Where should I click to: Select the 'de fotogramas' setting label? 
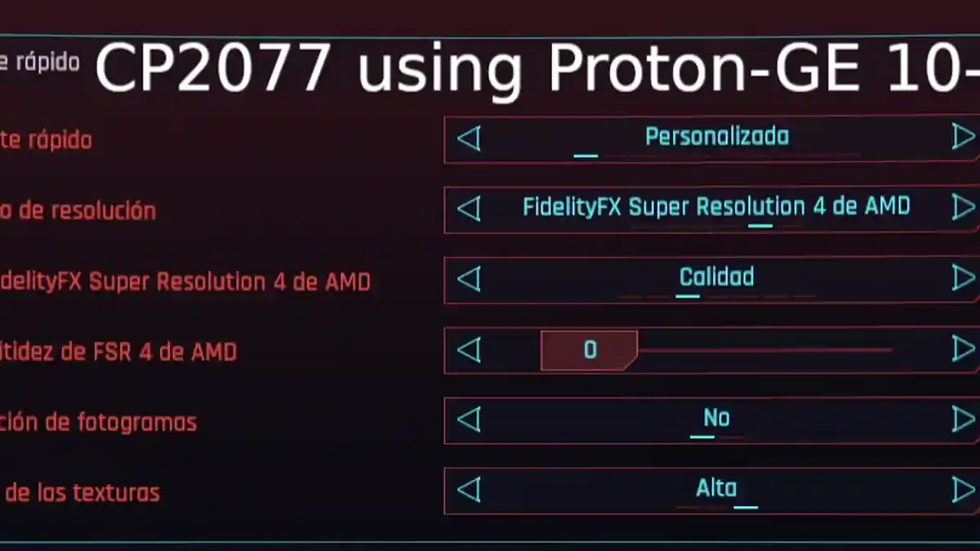pos(98,423)
